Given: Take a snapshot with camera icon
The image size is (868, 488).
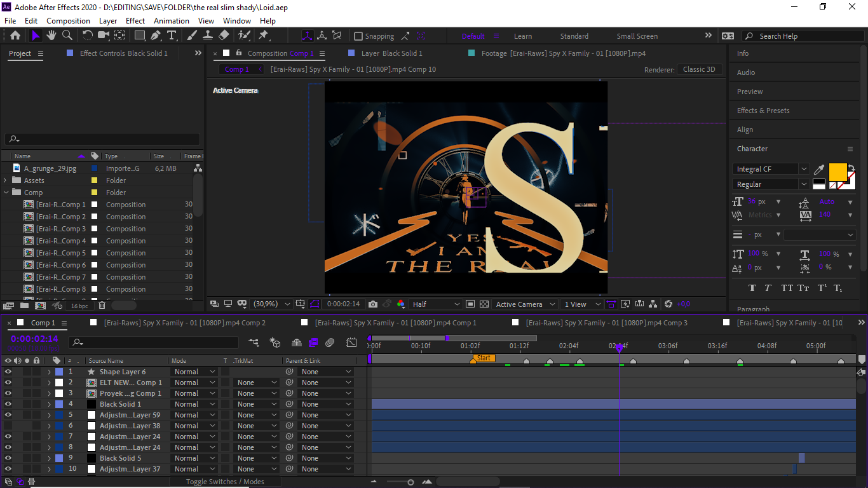Looking at the screenshot, I should coord(373,304).
